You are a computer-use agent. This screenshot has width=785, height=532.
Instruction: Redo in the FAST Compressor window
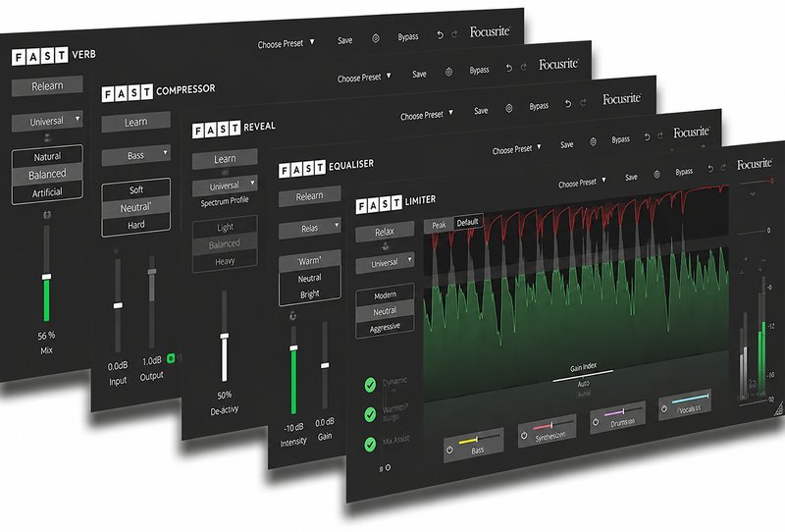(523, 67)
